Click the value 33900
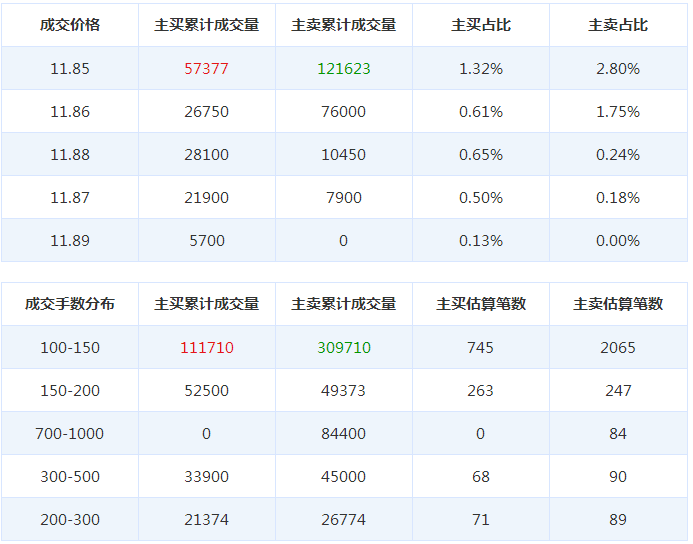This screenshot has height=544, width=693. point(206,476)
